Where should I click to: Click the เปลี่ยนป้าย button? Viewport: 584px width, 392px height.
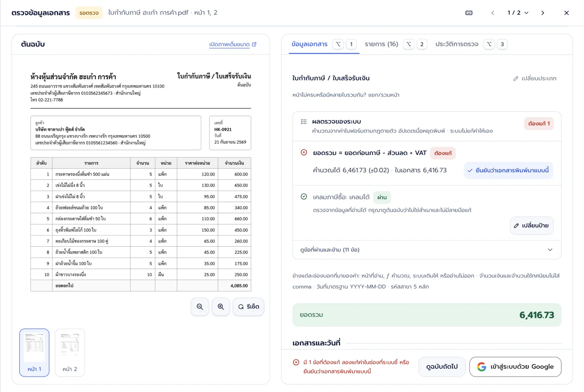tap(532, 226)
